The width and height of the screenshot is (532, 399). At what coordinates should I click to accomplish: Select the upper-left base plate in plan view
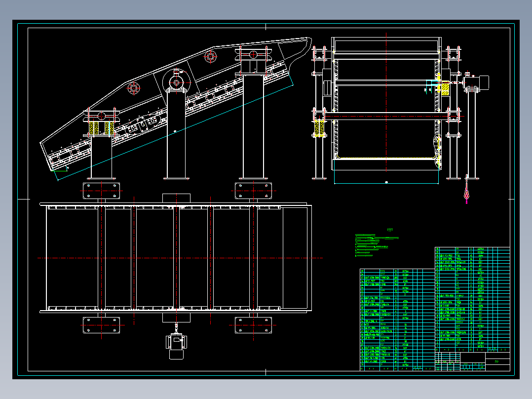[102, 191]
